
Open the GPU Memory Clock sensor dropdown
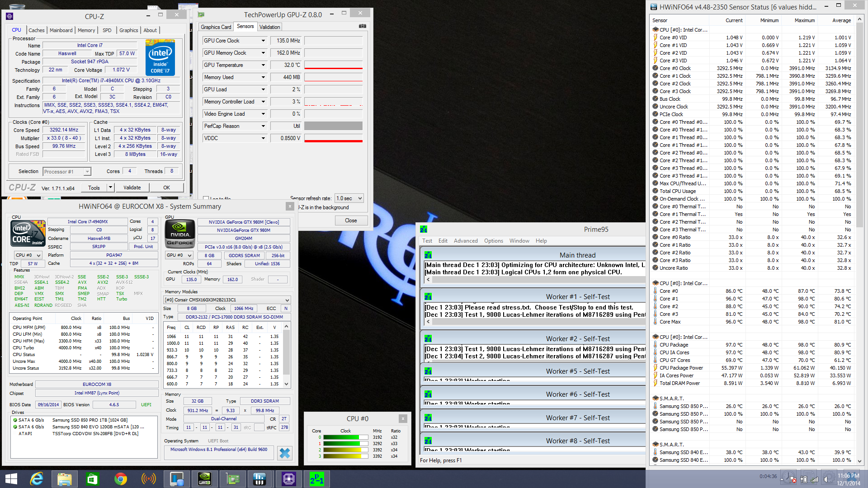click(263, 53)
